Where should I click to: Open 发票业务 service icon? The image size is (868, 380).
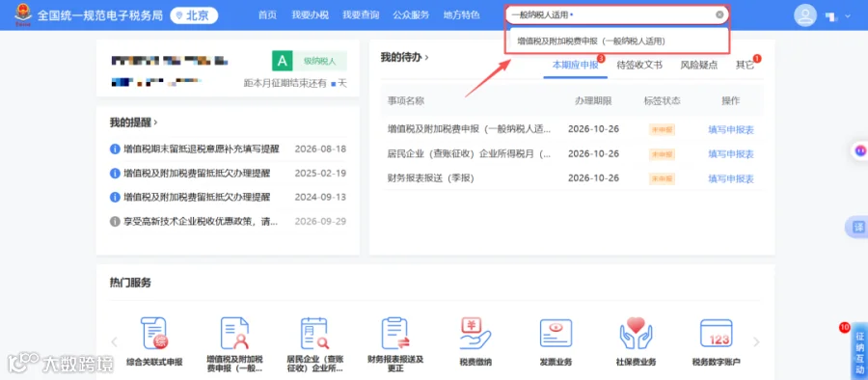(556, 334)
